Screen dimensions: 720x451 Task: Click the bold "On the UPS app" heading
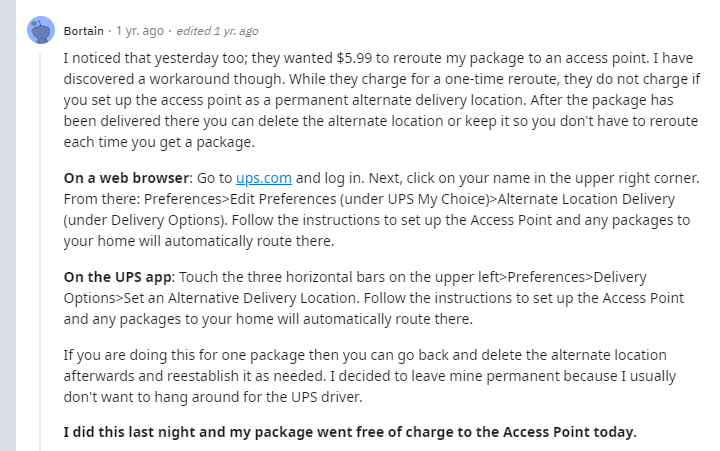coord(118,277)
